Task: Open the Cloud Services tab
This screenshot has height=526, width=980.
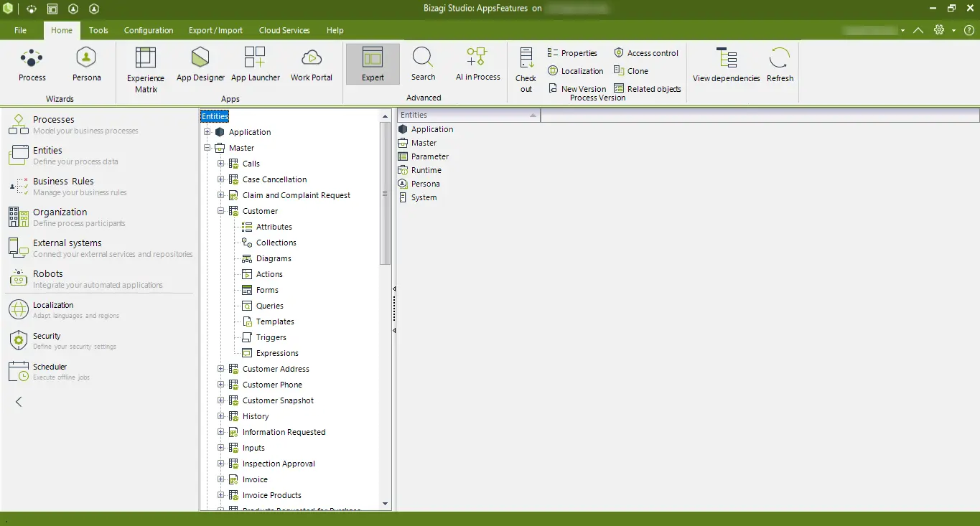Action: [x=284, y=30]
